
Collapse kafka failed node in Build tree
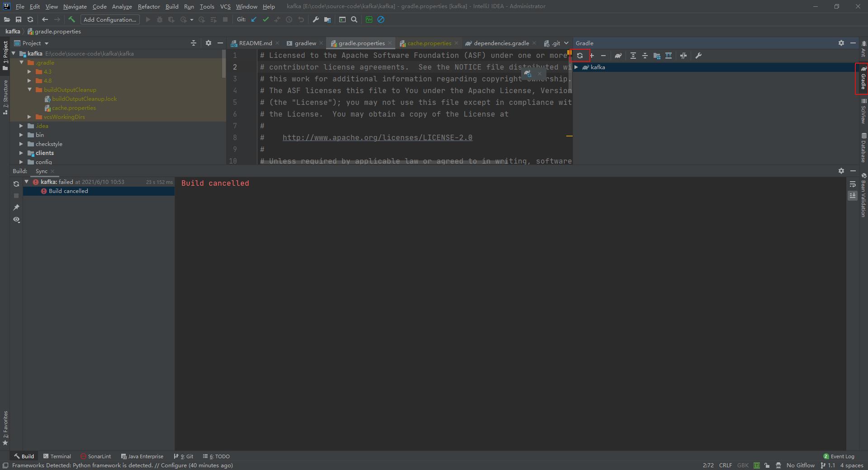click(x=27, y=182)
